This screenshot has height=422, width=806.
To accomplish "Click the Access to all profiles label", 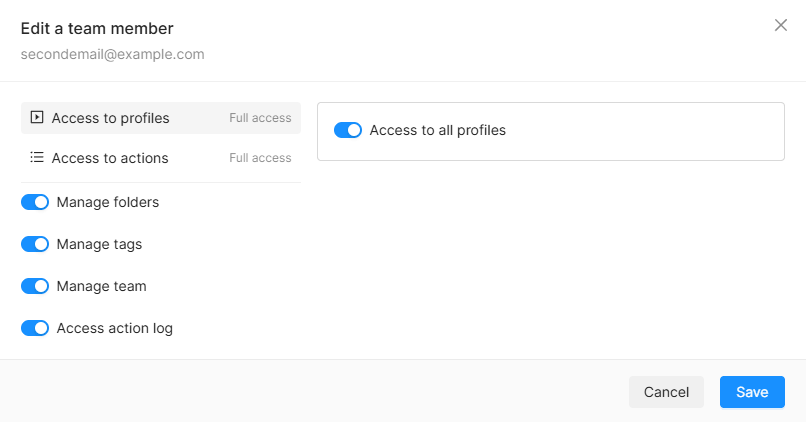I will [x=437, y=130].
